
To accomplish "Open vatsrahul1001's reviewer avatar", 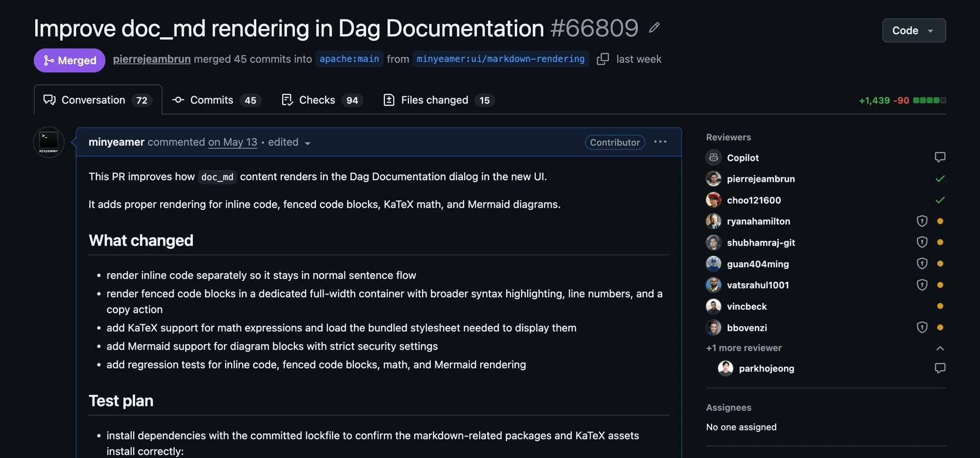I will point(714,285).
